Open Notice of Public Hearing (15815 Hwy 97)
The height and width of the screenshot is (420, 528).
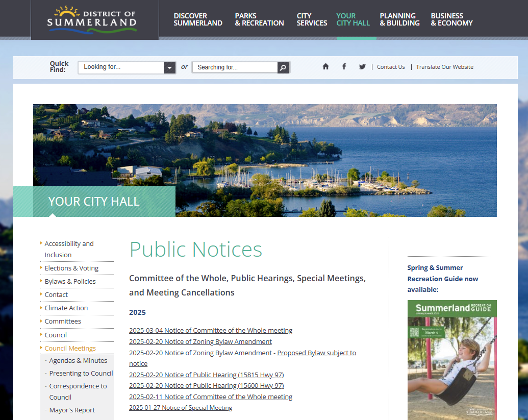(x=206, y=375)
